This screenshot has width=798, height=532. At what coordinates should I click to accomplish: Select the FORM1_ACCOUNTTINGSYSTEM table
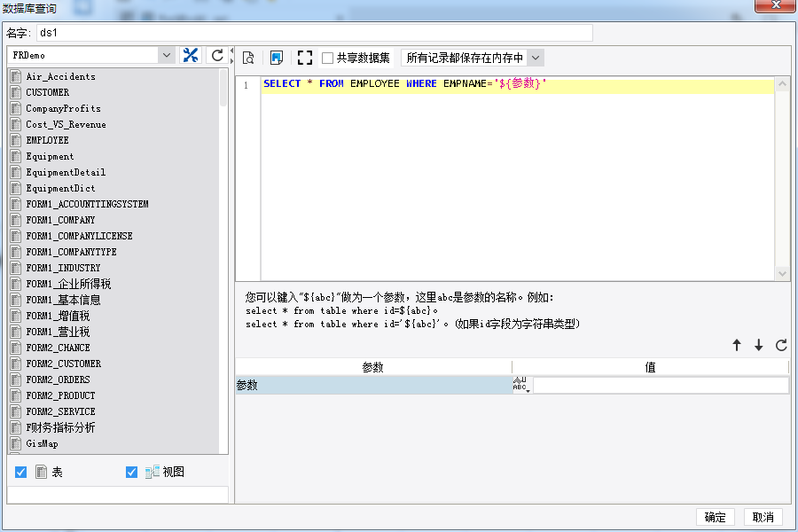pos(87,204)
